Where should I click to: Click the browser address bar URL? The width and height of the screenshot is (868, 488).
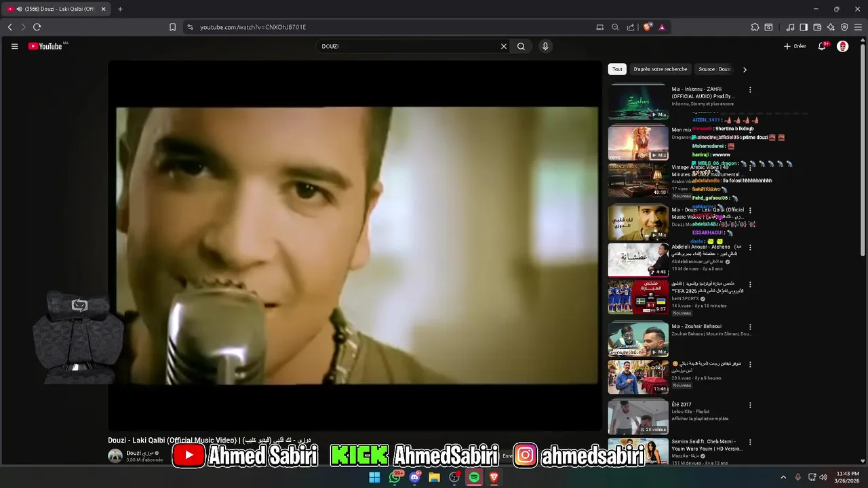253,27
